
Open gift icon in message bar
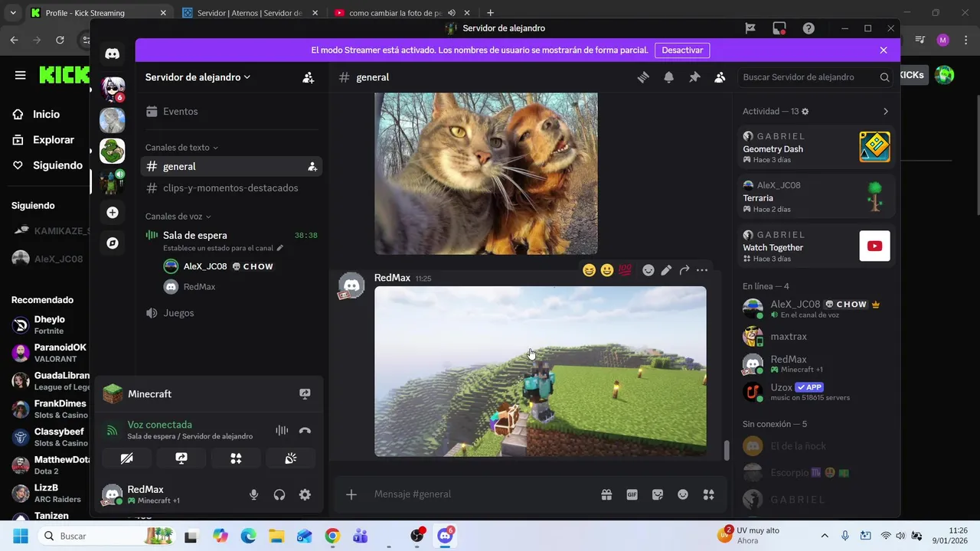point(606,494)
